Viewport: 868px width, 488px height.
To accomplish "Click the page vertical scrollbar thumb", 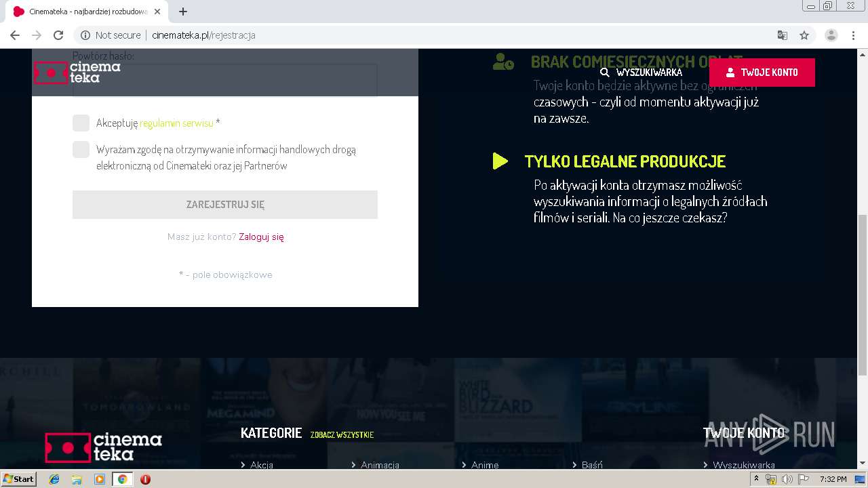I will [x=863, y=295].
